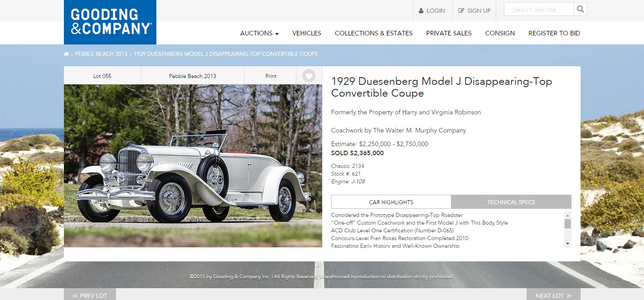Click the pencil icon beside Sign Up
Viewport: 644px width, 300px height.
(x=461, y=10)
